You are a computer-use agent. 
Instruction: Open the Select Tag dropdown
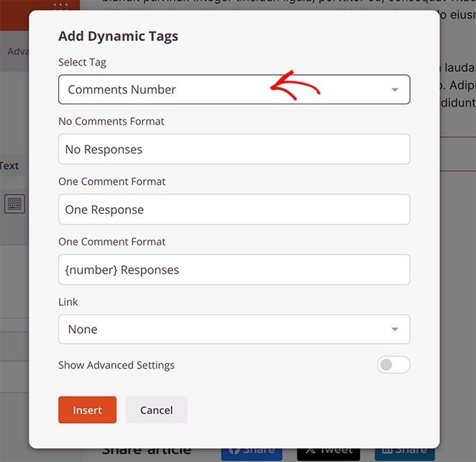tap(234, 90)
